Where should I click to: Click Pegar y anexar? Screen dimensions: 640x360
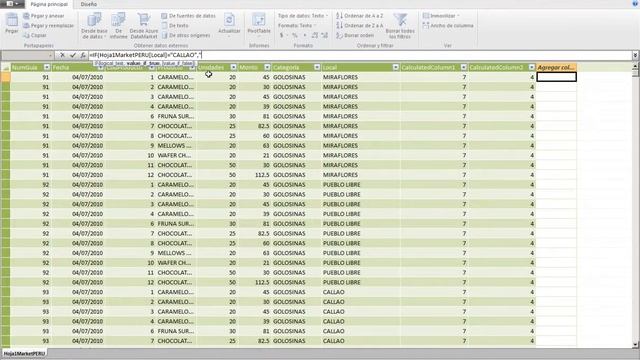tap(44, 16)
